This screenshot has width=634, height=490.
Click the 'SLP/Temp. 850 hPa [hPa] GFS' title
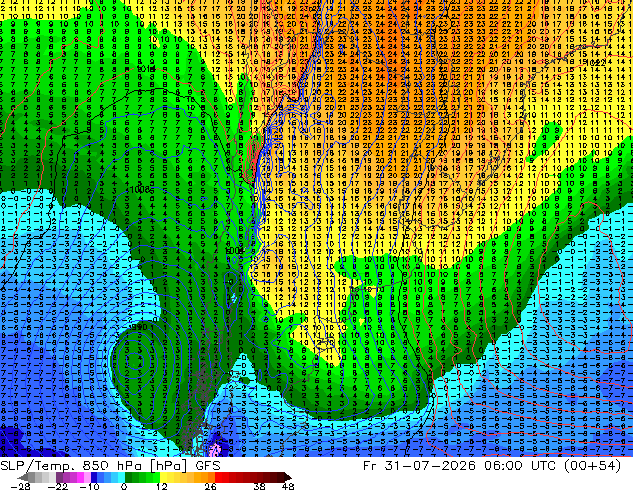click(110, 466)
